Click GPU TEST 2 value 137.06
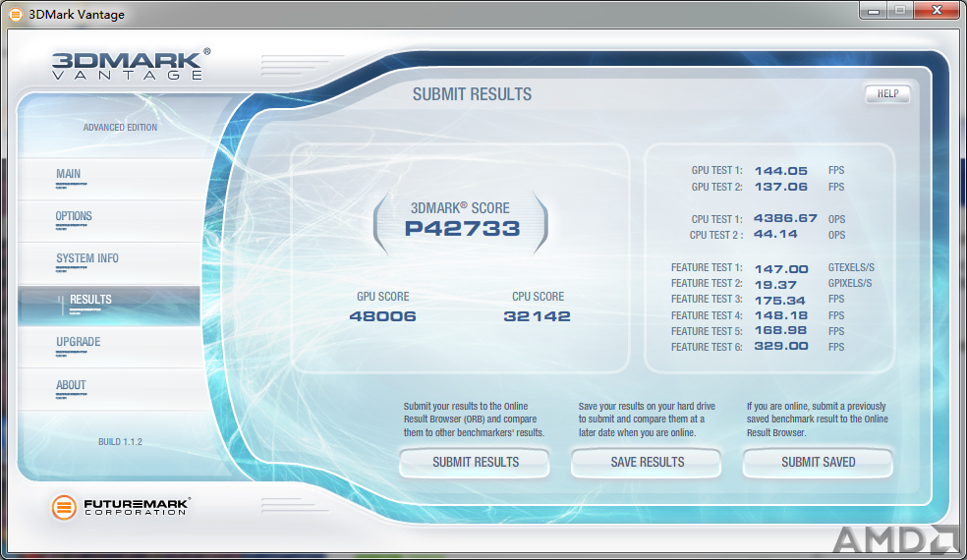Screen dimensions: 967x560 coord(780,187)
